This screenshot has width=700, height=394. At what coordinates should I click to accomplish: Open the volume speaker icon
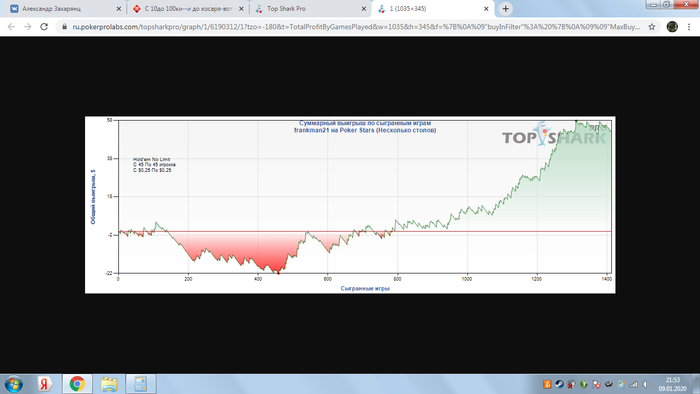pos(646,384)
